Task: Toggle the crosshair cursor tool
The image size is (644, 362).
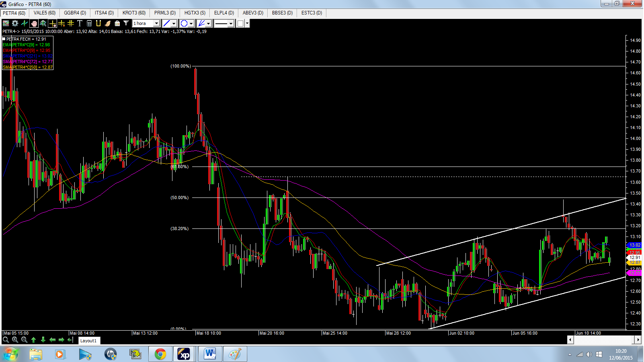Action: pos(52,23)
